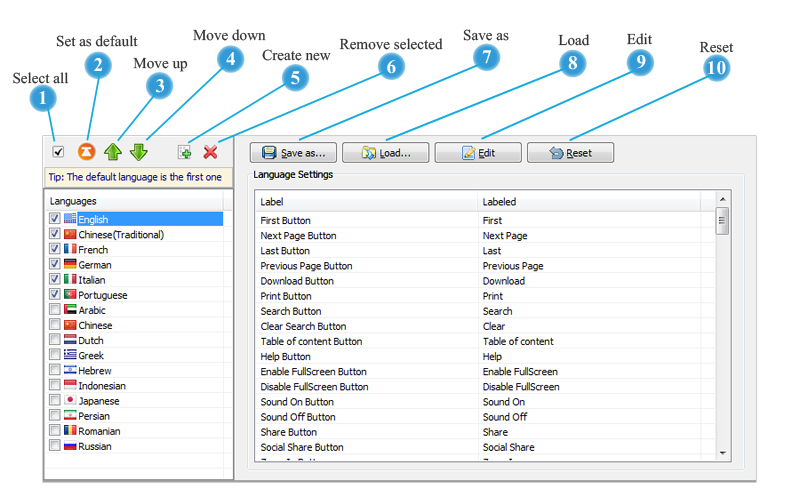Select the Russian language entry

coord(96,446)
